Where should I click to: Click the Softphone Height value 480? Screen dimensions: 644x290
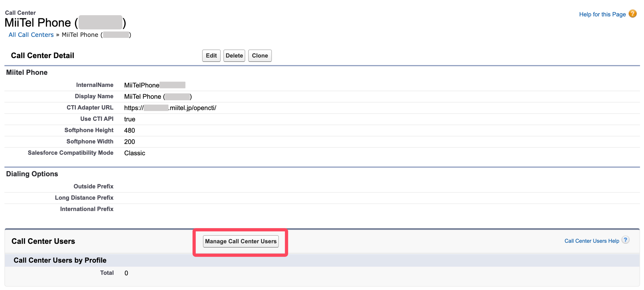pyautogui.click(x=130, y=130)
